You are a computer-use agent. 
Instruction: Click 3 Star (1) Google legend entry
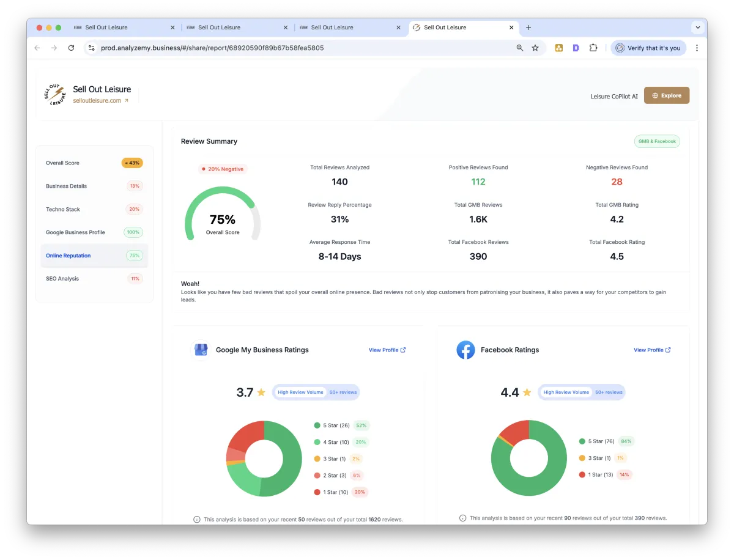click(338, 459)
